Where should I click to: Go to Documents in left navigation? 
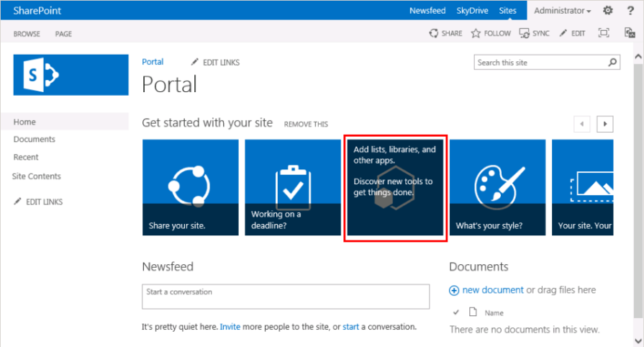pos(34,139)
